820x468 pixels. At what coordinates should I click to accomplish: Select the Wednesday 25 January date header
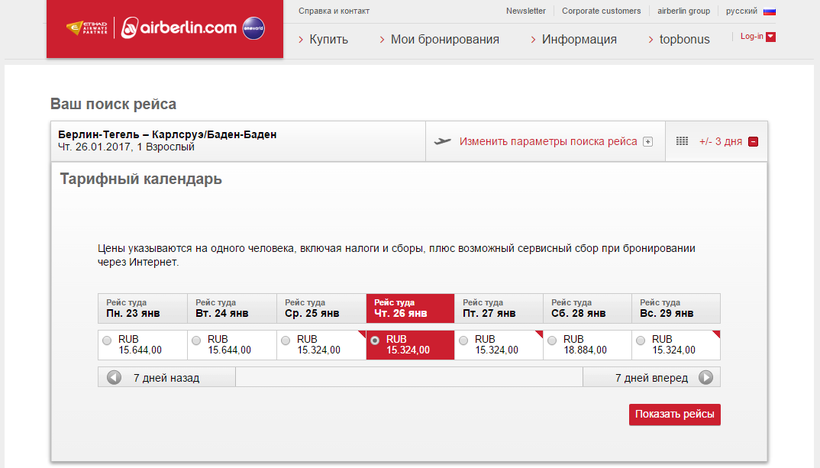pos(321,308)
